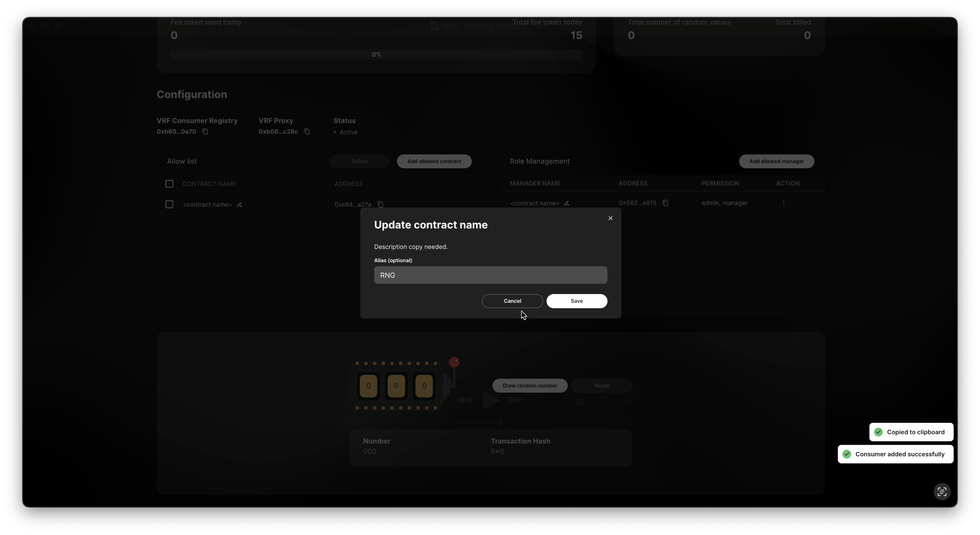Click Cancel in the dialog
The height and width of the screenshot is (535, 980).
(x=512, y=301)
